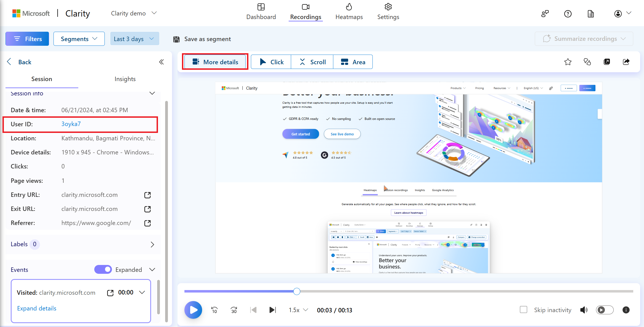
Task: Select the Scroll heatmap option
Action: click(312, 62)
